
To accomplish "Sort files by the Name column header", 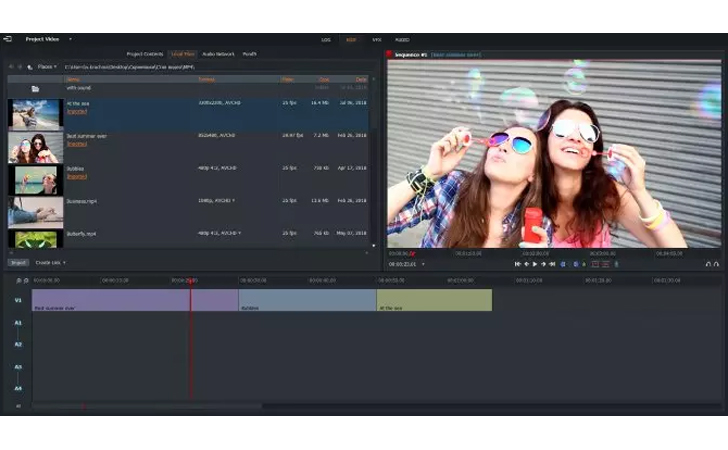I will point(73,79).
